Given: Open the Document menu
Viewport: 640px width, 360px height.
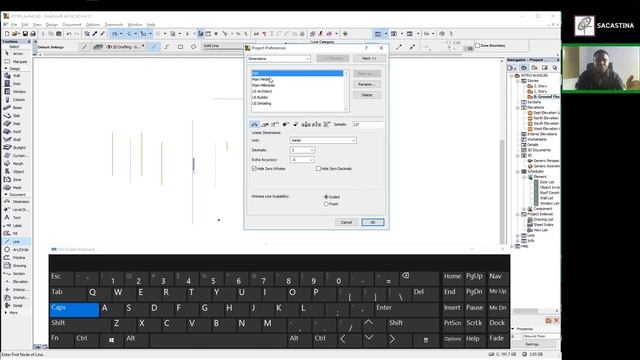Looking at the screenshot, I should pyautogui.click(x=72, y=25).
